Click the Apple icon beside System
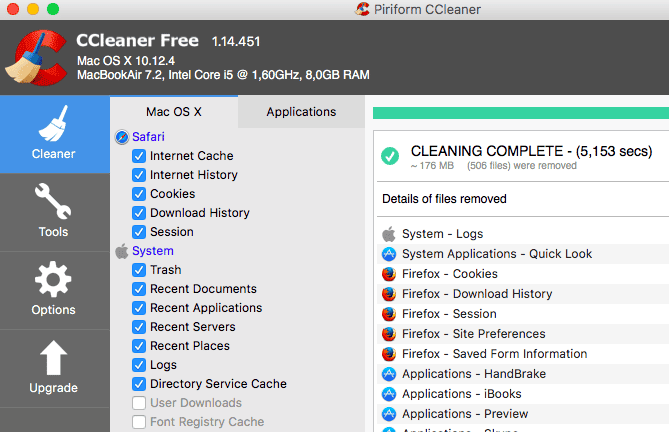The height and width of the screenshot is (432, 669). point(122,251)
